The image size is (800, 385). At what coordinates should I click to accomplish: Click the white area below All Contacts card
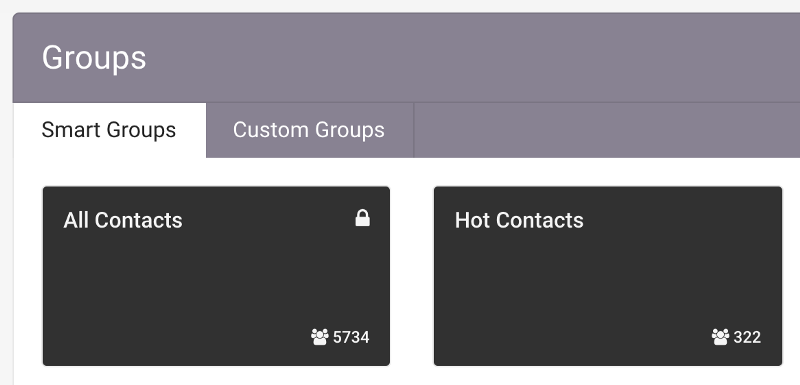tap(216, 376)
